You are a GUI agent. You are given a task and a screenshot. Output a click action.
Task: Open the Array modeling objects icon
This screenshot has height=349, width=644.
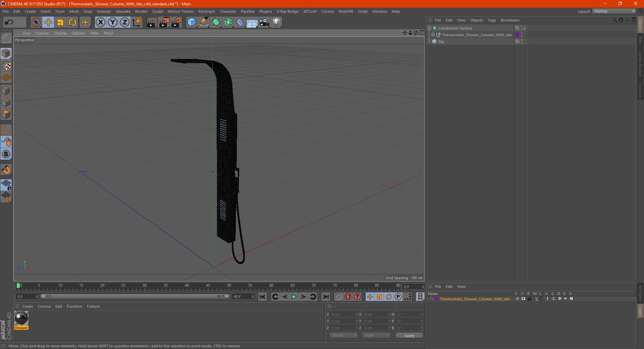tap(228, 22)
